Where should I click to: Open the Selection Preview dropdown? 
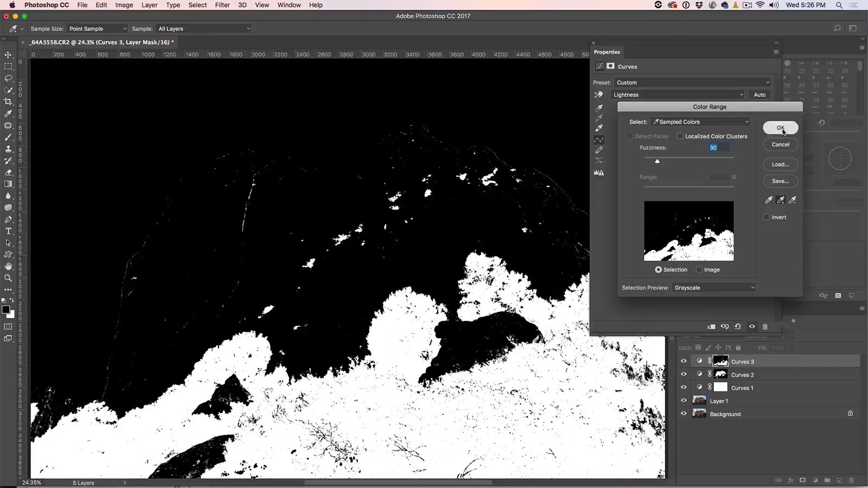[x=713, y=287]
